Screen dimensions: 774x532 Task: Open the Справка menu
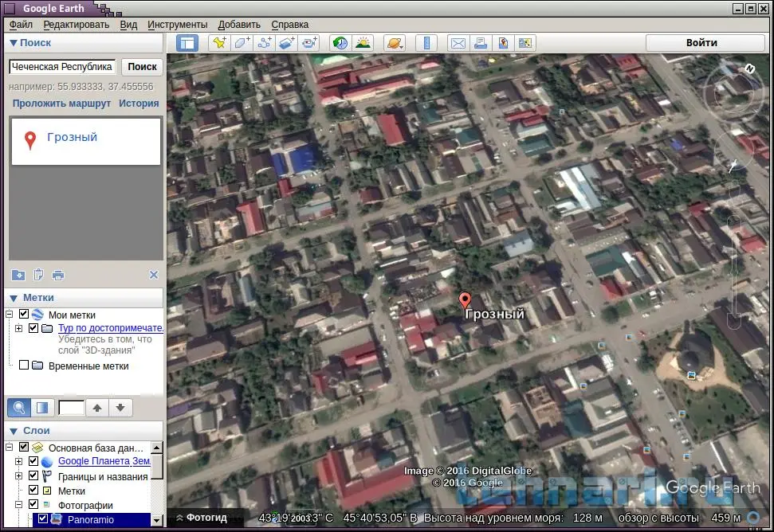point(289,25)
